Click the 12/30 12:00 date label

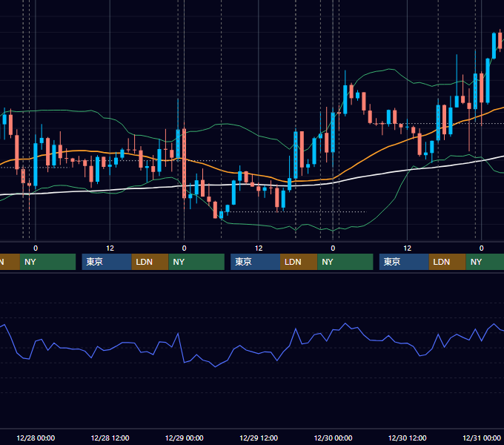click(407, 438)
